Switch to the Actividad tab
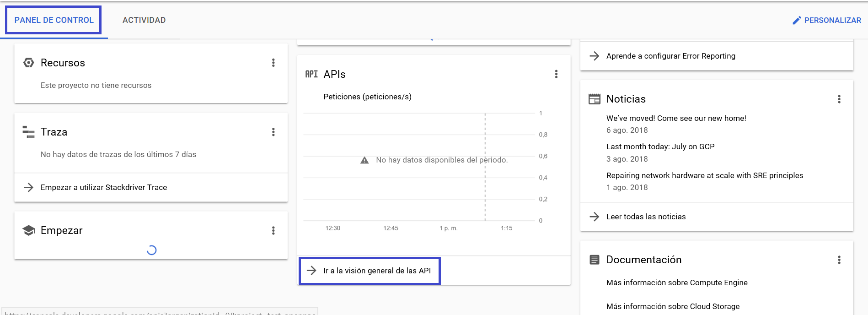Image resolution: width=868 pixels, height=315 pixels. click(x=144, y=20)
